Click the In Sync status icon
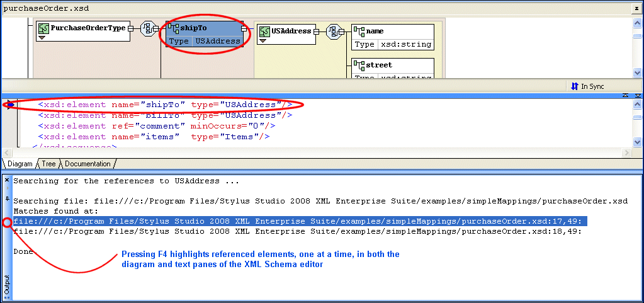Image resolution: width=644 pixels, height=303 pixels. point(574,86)
